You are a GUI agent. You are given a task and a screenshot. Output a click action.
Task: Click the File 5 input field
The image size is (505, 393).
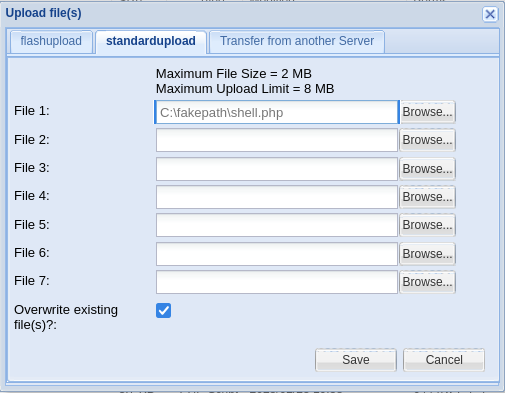tap(277, 225)
